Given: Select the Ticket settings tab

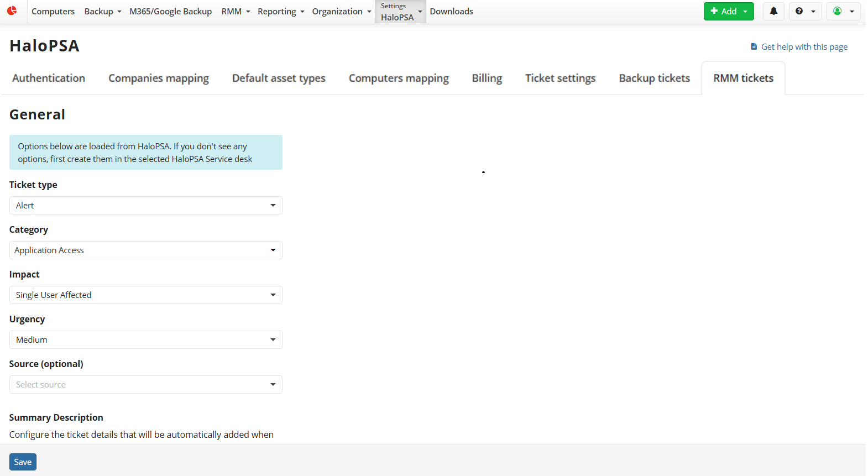Looking at the screenshot, I should tap(560, 79).
